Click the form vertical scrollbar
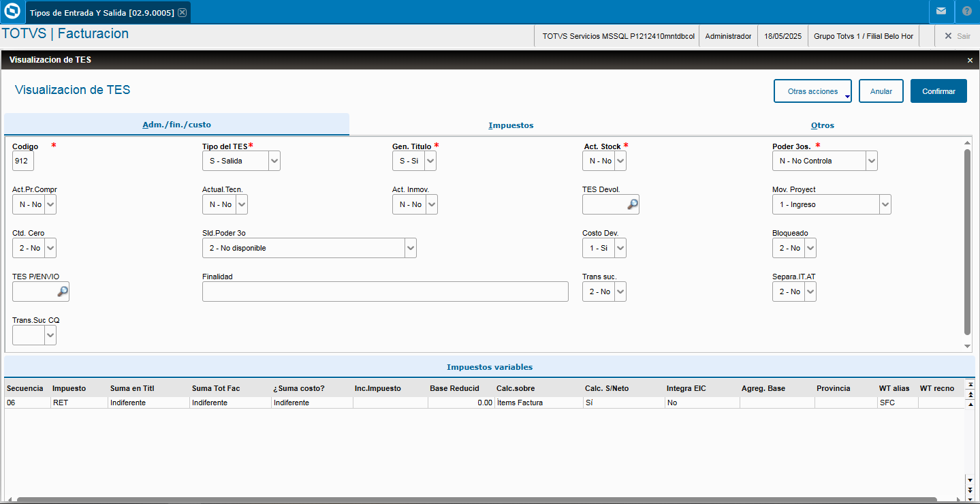 [x=968, y=242]
